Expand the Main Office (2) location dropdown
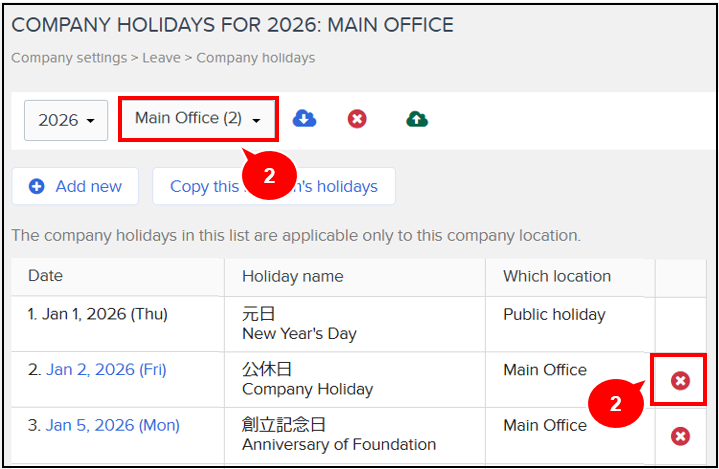The height and width of the screenshot is (469, 719). (x=198, y=119)
